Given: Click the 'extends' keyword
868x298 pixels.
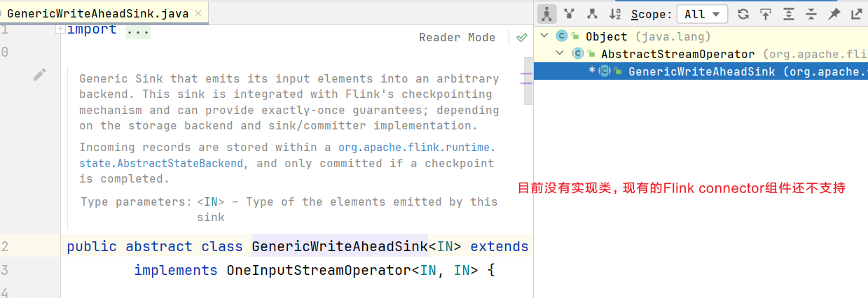Looking at the screenshot, I should (500, 247).
